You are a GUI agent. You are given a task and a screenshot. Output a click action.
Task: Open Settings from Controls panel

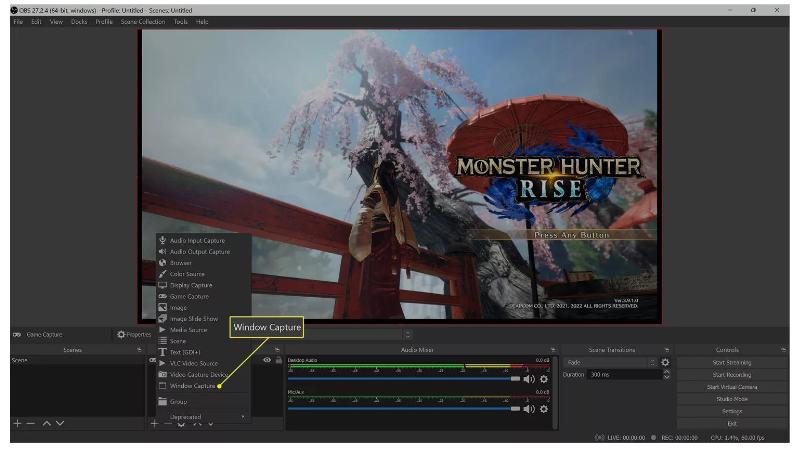(732, 411)
